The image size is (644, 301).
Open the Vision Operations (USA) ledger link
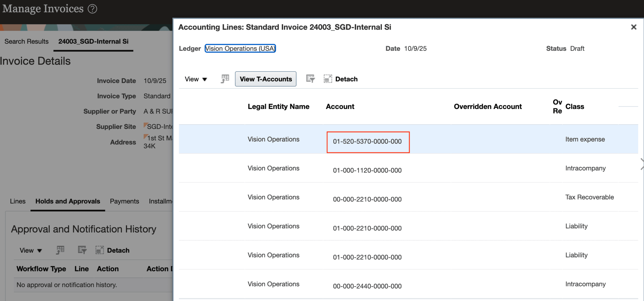tap(240, 49)
